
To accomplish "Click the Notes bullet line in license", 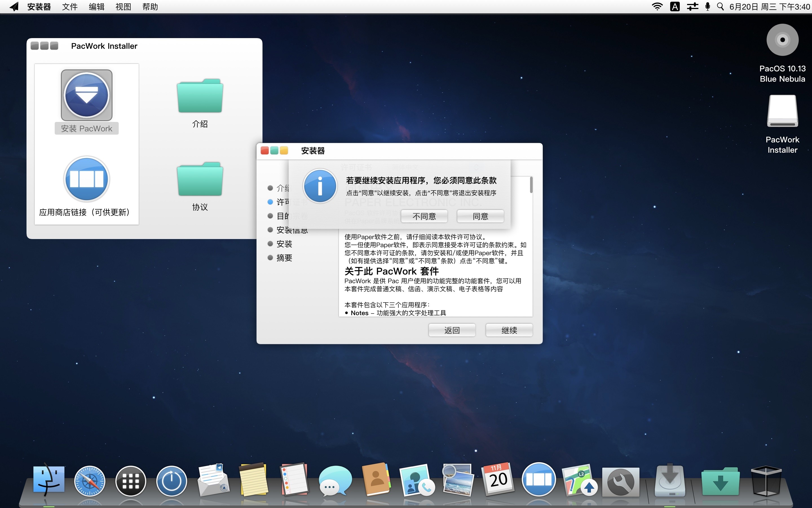I will pyautogui.click(x=395, y=313).
